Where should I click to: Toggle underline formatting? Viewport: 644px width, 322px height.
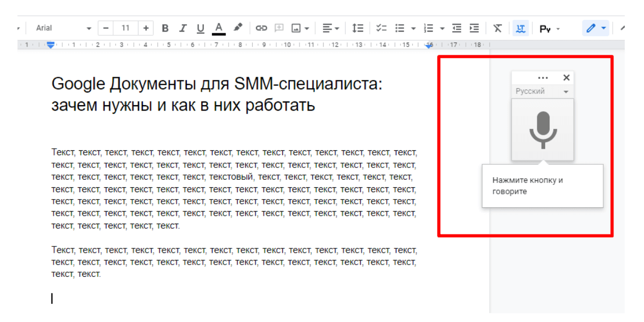coord(200,28)
